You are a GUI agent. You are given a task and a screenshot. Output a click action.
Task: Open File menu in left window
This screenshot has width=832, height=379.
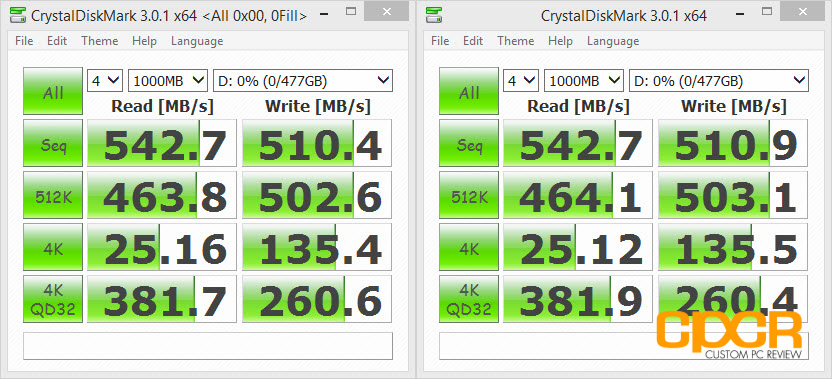pyautogui.click(x=24, y=41)
